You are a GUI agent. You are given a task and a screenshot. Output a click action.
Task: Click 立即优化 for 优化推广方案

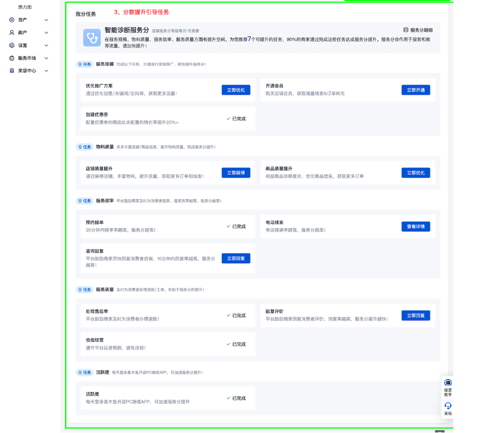point(235,90)
